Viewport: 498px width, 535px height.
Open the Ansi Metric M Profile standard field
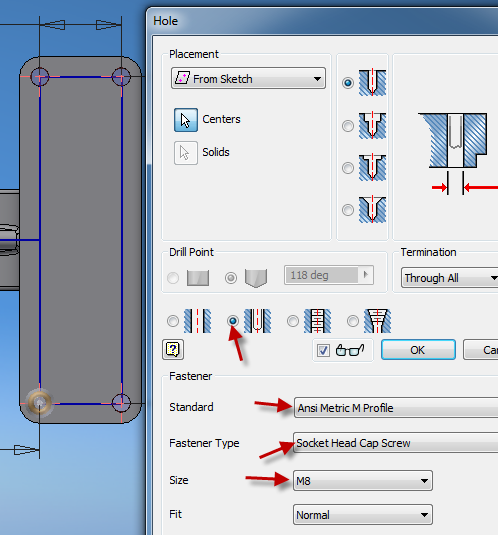point(396,407)
